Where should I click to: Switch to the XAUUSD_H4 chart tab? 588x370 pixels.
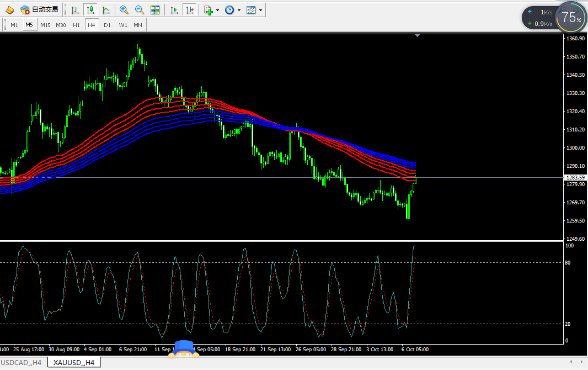click(74, 362)
